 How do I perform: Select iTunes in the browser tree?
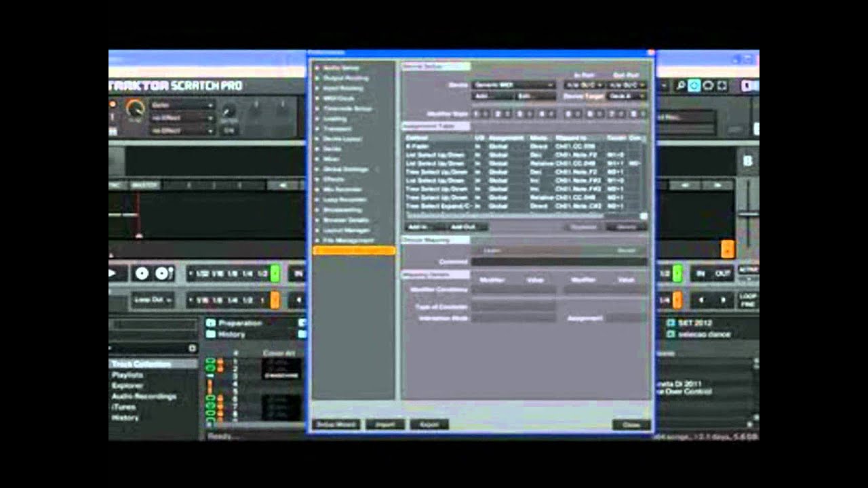pos(123,407)
